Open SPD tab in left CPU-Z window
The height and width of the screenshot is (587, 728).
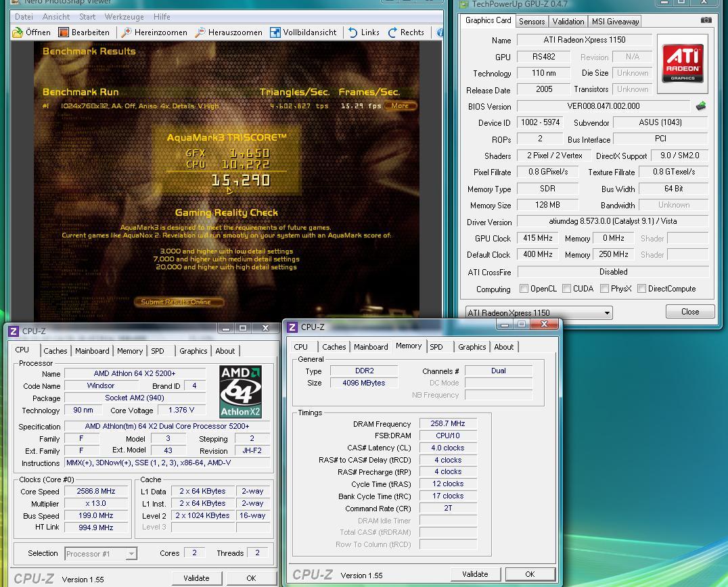click(x=158, y=351)
